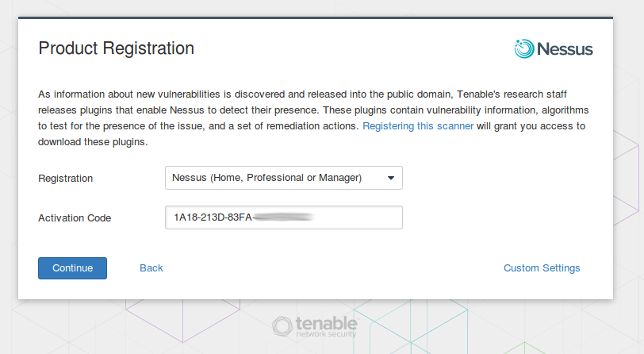Go Back to the previous step
This screenshot has height=354, width=644.
point(151,268)
